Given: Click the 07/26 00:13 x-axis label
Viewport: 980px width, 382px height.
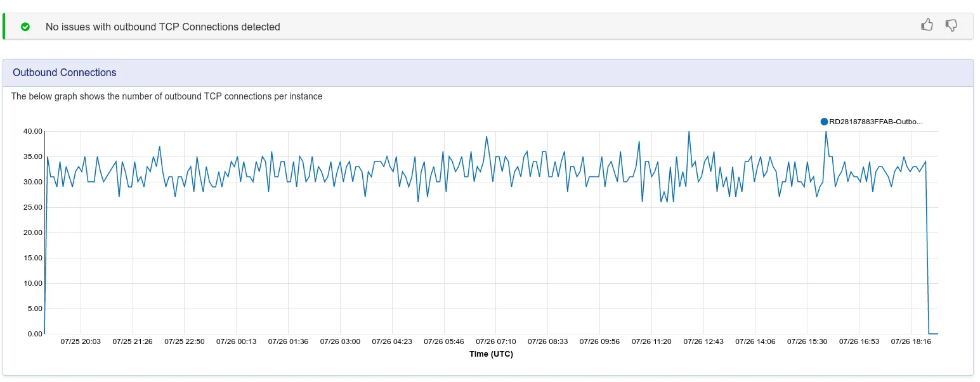Looking at the screenshot, I should pyautogui.click(x=237, y=341).
